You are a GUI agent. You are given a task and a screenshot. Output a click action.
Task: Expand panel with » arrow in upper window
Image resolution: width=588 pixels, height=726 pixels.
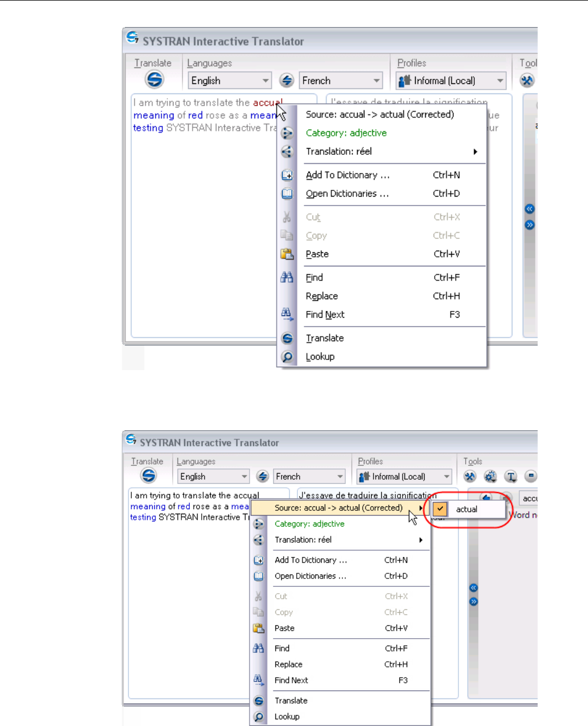(x=529, y=225)
